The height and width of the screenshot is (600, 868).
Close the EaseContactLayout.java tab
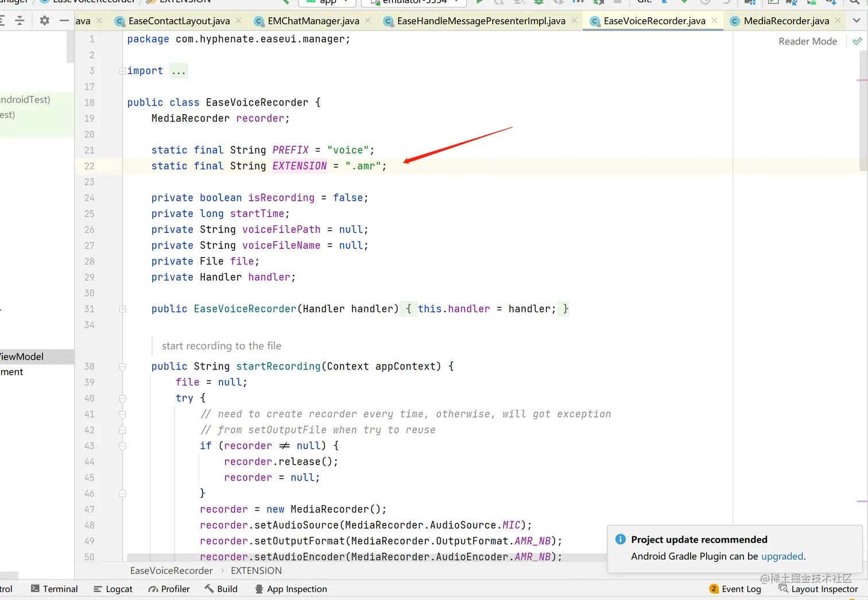click(x=238, y=21)
